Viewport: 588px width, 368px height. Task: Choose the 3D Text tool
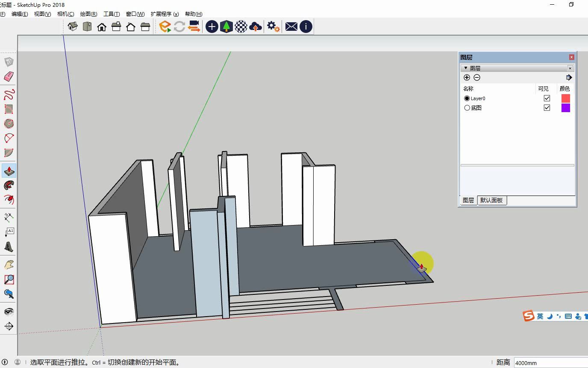(x=9, y=247)
